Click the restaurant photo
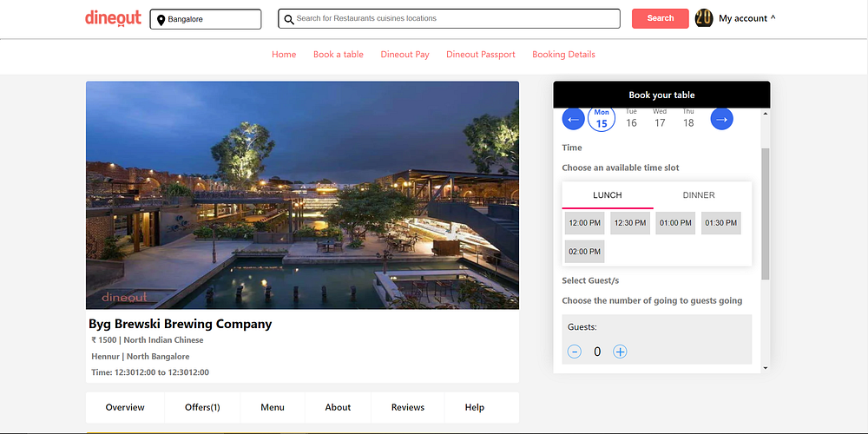Screen dimensions: 868x434 (x=302, y=195)
